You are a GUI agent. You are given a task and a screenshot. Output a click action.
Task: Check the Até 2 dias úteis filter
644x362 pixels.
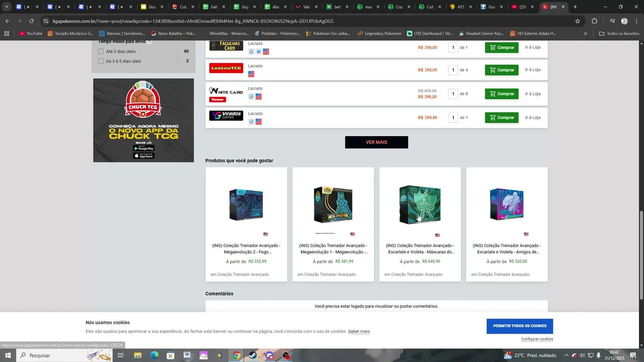[101, 51]
